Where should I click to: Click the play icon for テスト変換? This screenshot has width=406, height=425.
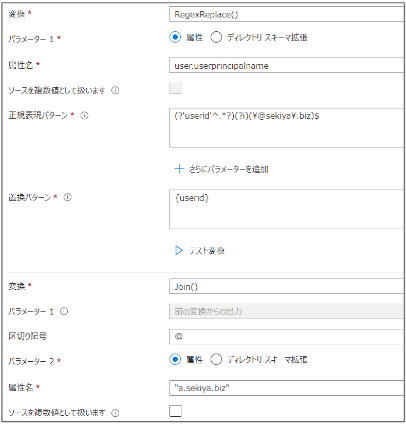click(x=179, y=250)
